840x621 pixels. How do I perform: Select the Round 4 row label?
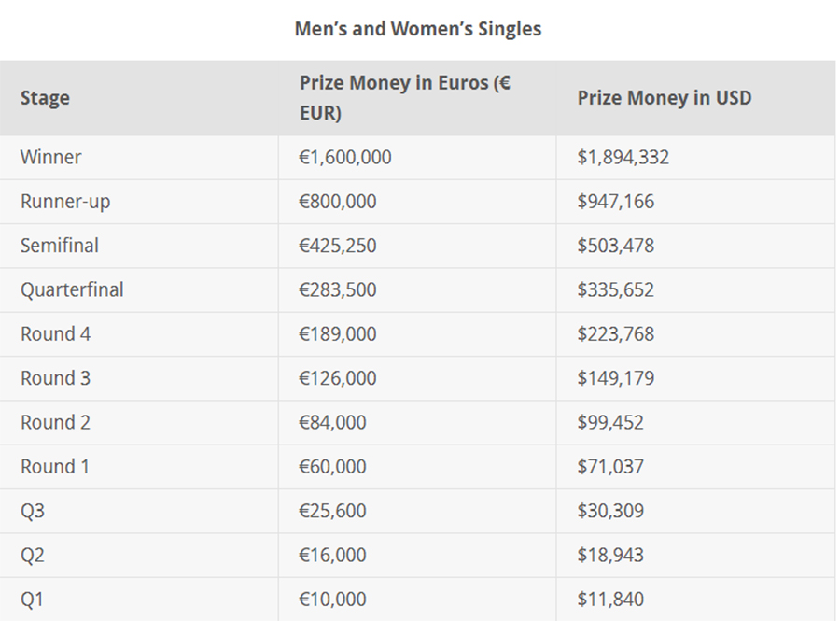tap(55, 333)
